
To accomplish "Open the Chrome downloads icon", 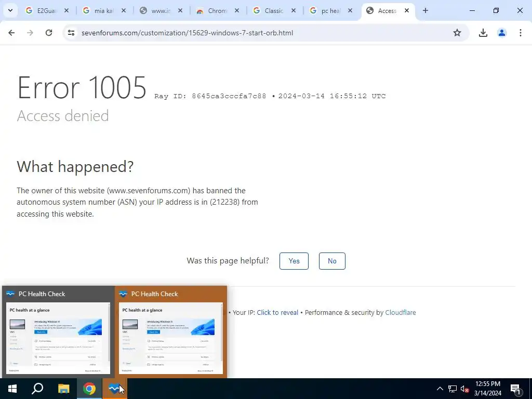I will [x=483, y=33].
